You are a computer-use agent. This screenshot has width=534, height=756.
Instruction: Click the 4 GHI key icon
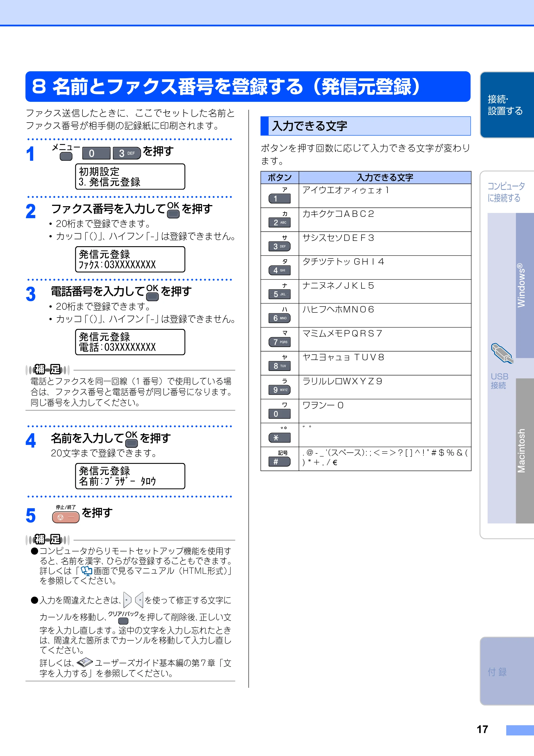pos(280,270)
